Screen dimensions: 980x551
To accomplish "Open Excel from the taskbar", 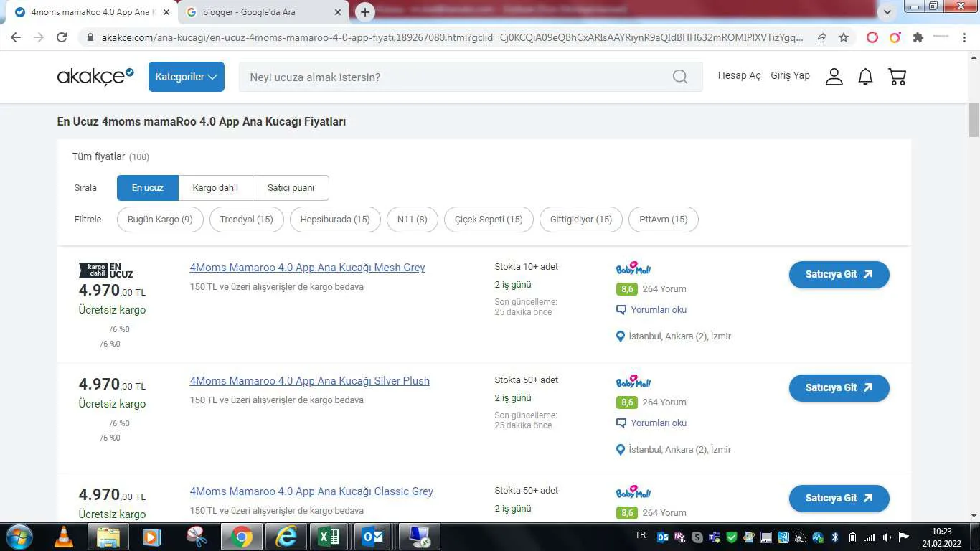I will (x=329, y=537).
